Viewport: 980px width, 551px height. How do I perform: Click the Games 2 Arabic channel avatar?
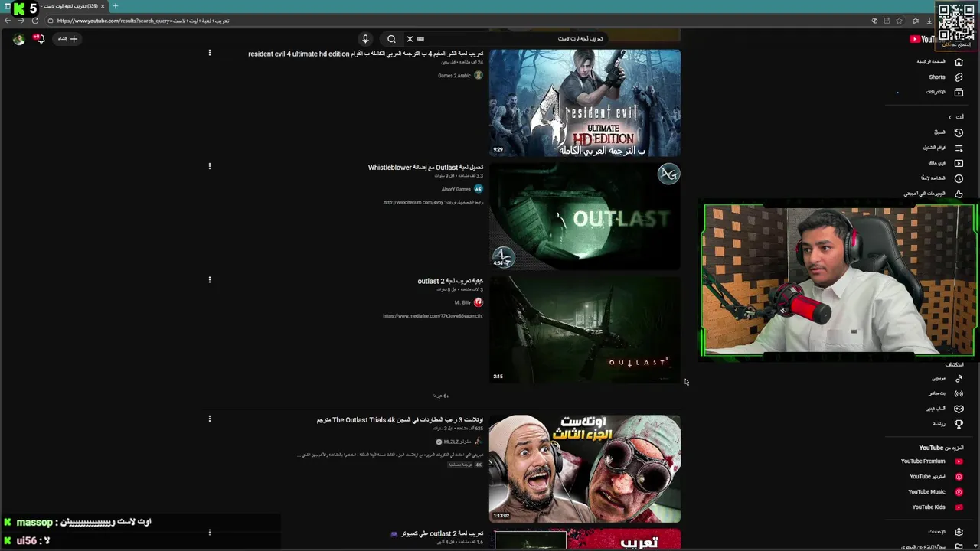[479, 75]
